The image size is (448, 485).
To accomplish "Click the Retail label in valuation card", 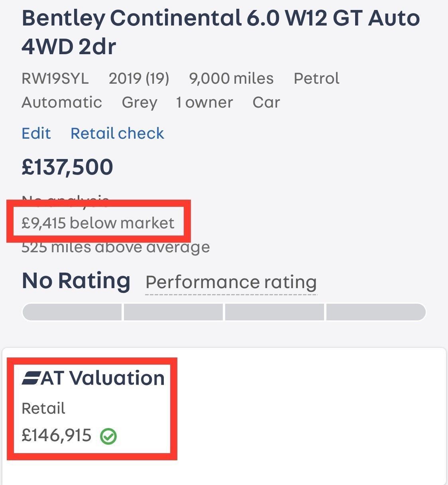I will (43, 408).
